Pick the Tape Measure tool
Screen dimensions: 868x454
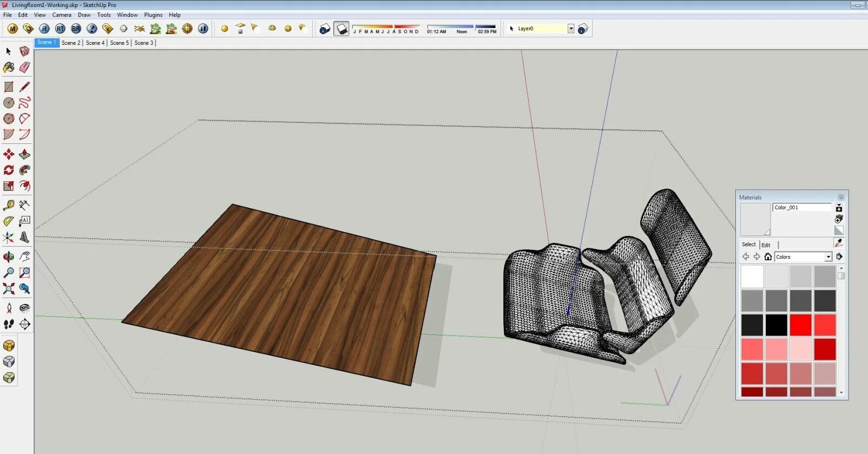pos(9,205)
